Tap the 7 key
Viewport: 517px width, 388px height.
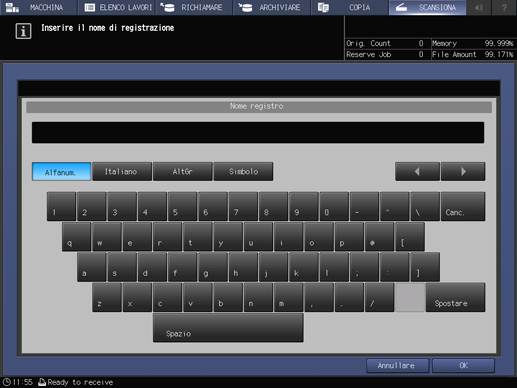pyautogui.click(x=243, y=206)
